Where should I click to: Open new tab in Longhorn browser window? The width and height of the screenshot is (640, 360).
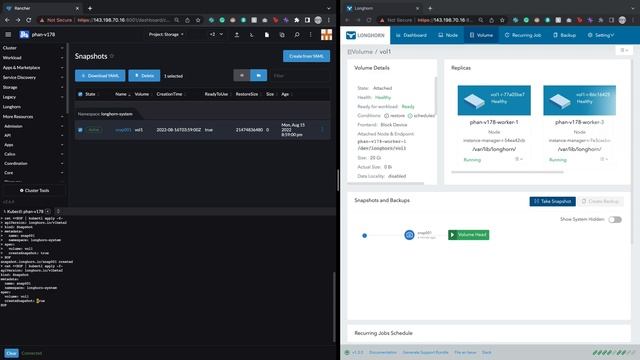pos(430,8)
